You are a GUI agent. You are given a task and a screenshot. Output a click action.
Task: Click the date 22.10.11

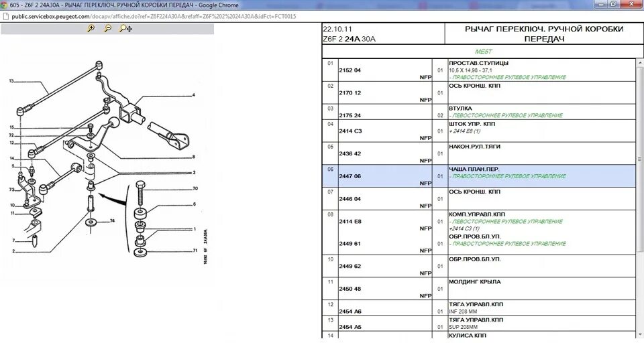click(337, 29)
